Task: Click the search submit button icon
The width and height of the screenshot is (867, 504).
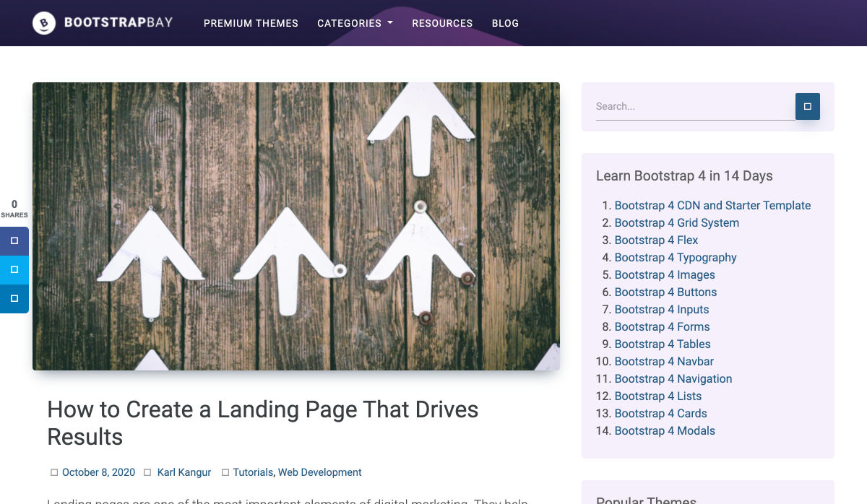Action: [x=808, y=106]
